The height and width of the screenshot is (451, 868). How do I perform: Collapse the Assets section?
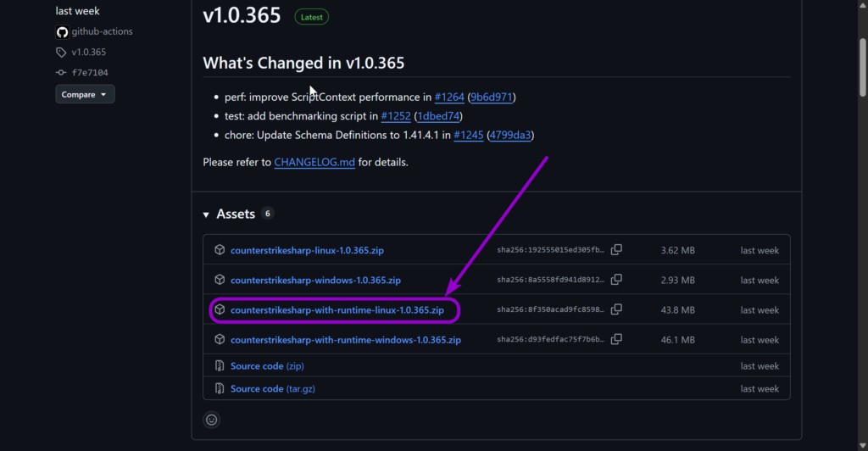(x=206, y=214)
